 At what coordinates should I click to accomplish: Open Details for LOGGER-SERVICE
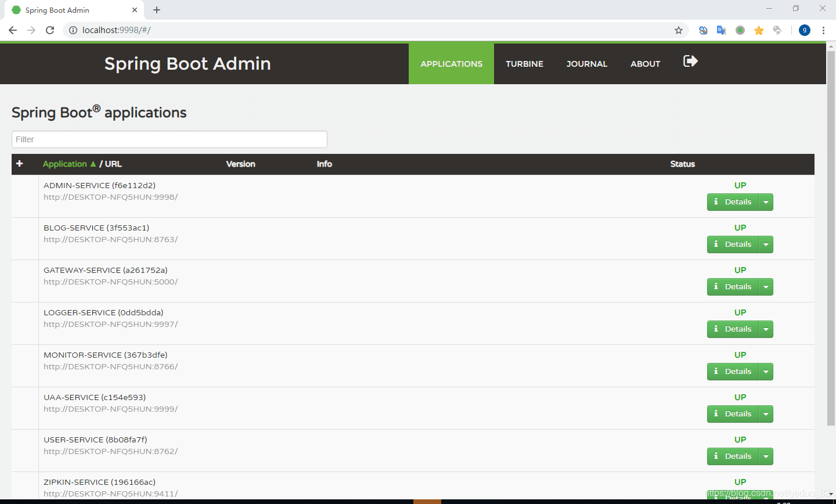pos(733,329)
